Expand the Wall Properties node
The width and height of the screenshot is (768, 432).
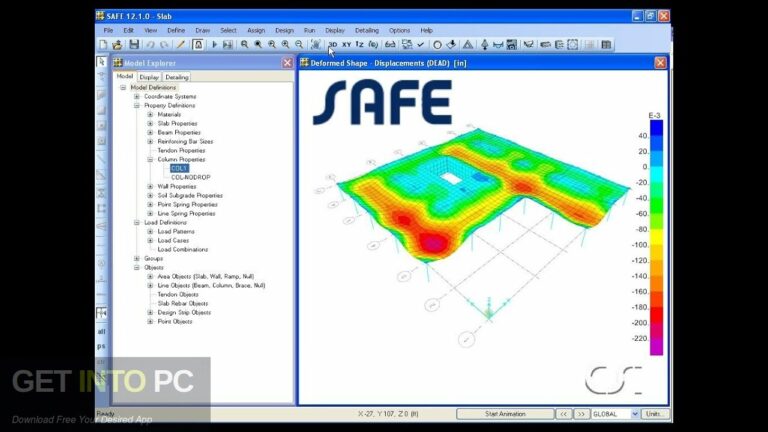pos(150,187)
